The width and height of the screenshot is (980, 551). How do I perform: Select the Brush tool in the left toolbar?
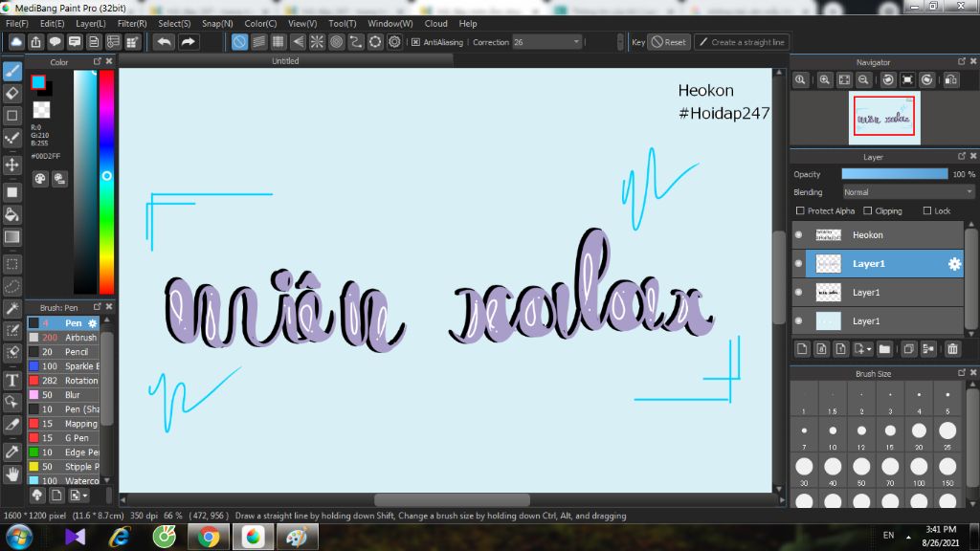pyautogui.click(x=12, y=71)
